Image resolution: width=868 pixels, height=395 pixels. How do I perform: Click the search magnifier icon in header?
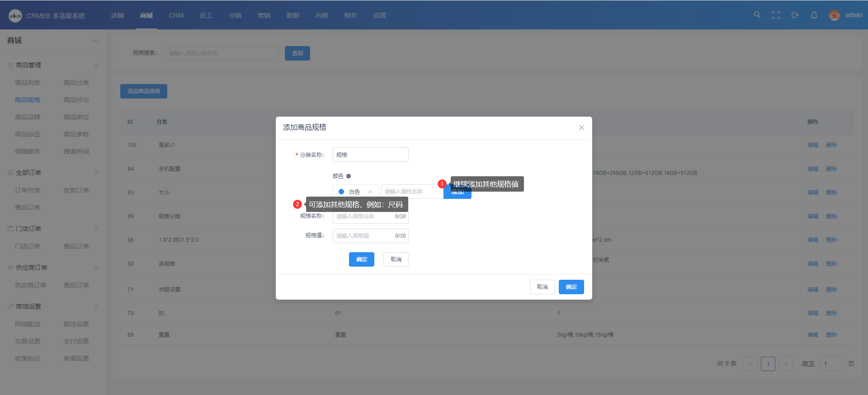757,15
